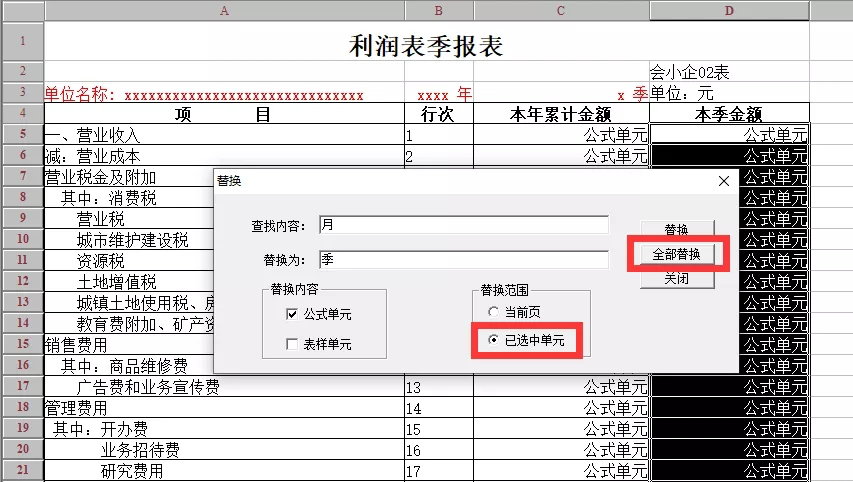Select column B header

[439, 10]
